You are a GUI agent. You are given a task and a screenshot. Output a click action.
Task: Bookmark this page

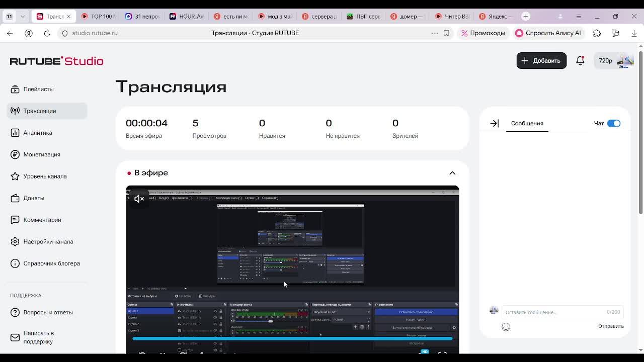(446, 33)
